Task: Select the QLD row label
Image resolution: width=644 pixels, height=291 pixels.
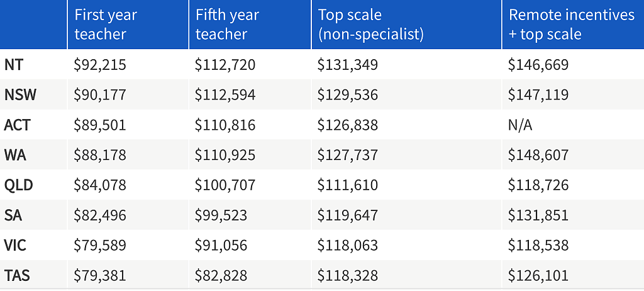Action: [18, 185]
